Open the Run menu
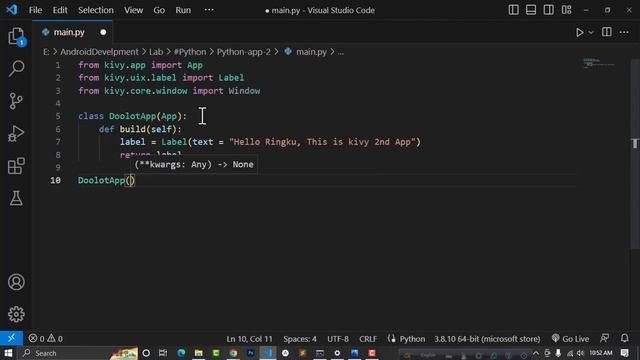Viewport: 640px width, 360px height. (183, 10)
